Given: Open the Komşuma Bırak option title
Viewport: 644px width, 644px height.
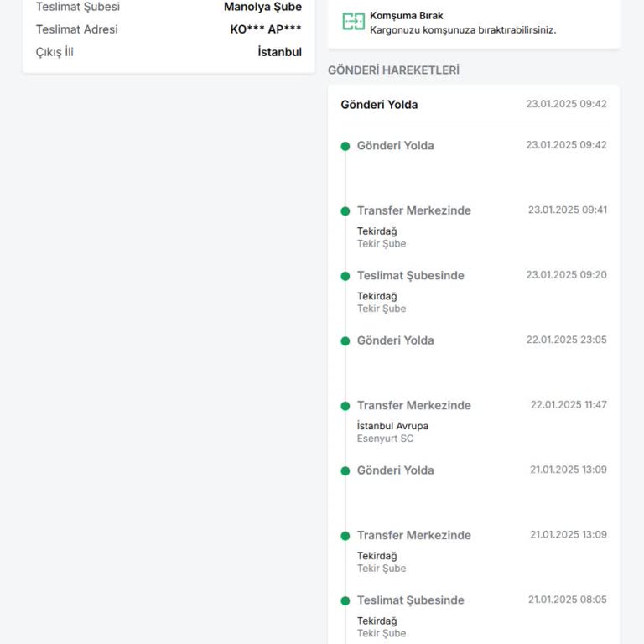Looking at the screenshot, I should pyautogui.click(x=406, y=16).
